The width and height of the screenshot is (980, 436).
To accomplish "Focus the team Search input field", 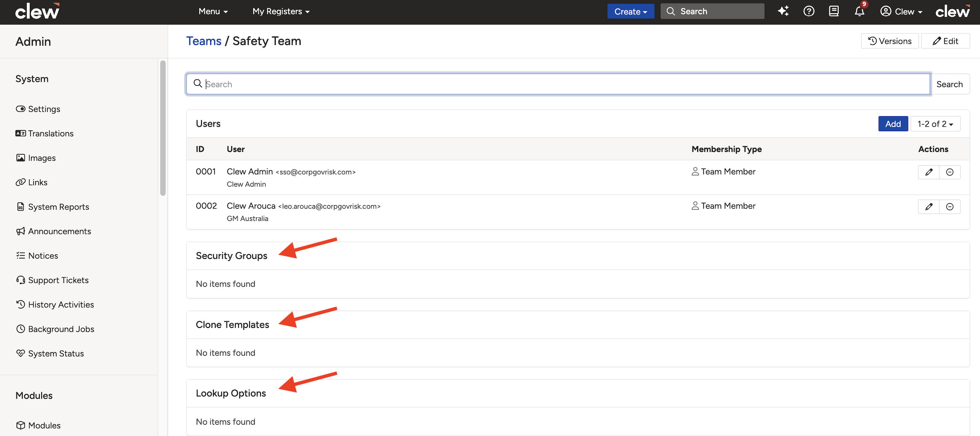I will coord(558,84).
